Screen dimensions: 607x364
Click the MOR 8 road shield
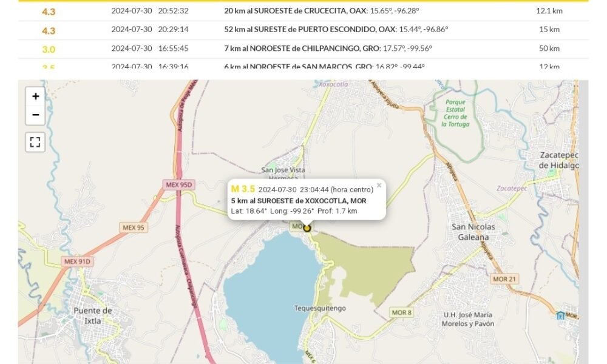click(401, 312)
